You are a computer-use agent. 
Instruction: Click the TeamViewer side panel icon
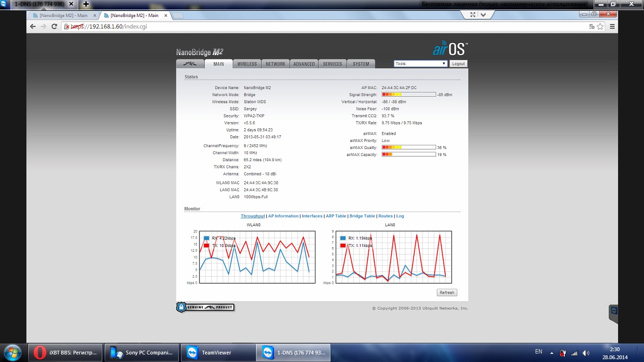coord(613,312)
